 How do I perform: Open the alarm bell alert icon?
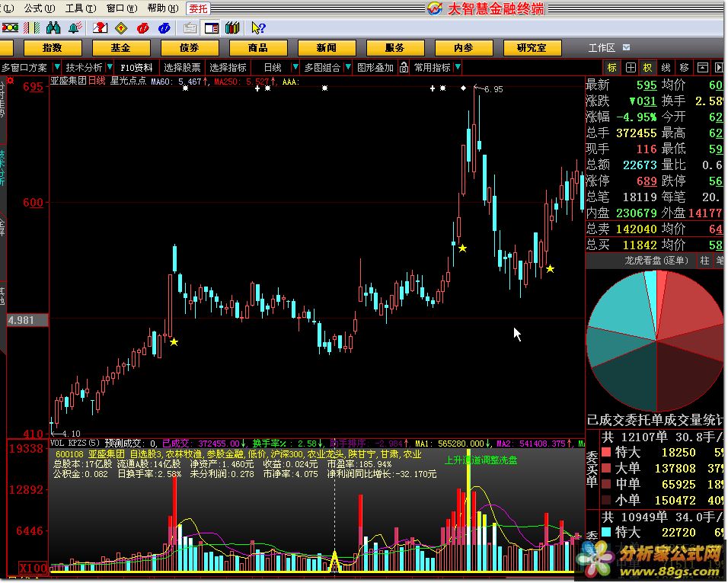click(75, 28)
